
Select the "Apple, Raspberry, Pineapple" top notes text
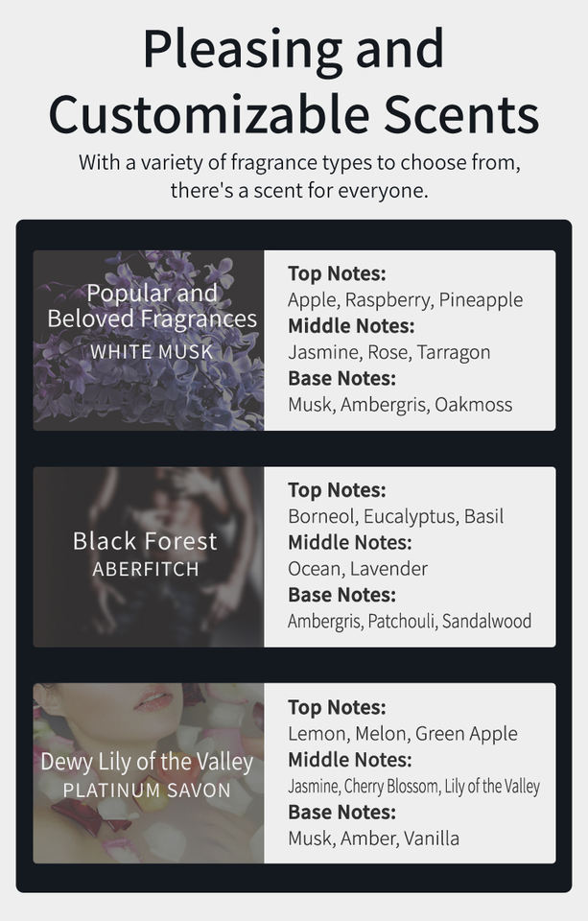coord(405,299)
